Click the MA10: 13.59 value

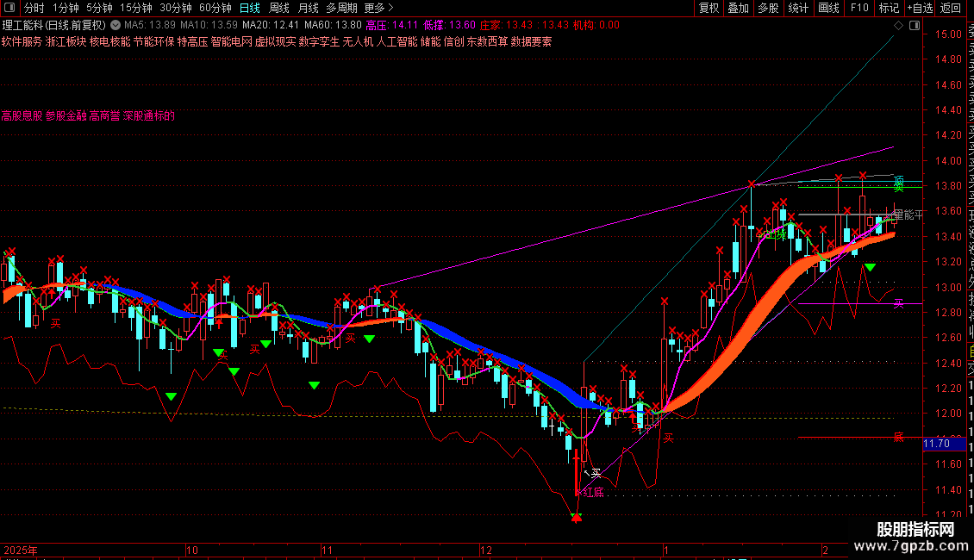tap(209, 26)
